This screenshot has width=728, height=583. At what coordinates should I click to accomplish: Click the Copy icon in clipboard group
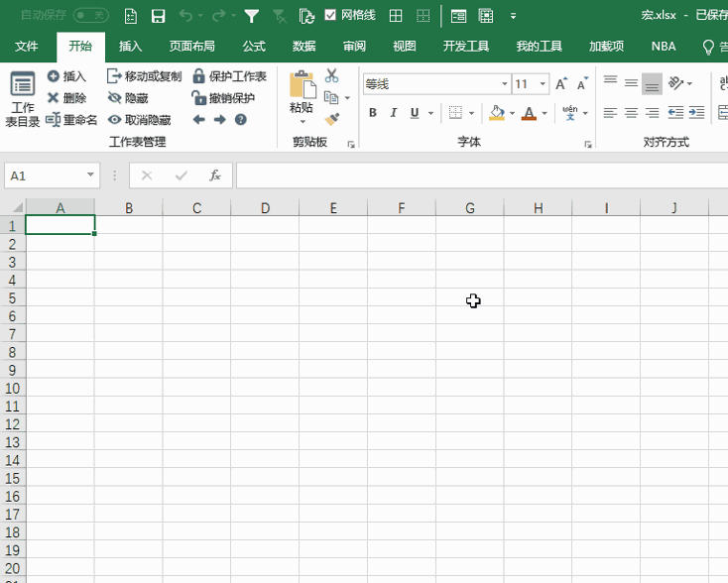pyautogui.click(x=331, y=97)
